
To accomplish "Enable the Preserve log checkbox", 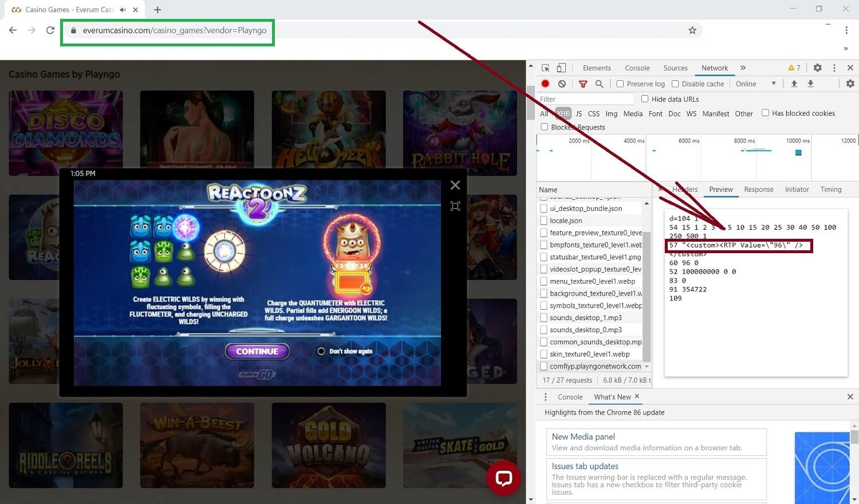I will [620, 84].
